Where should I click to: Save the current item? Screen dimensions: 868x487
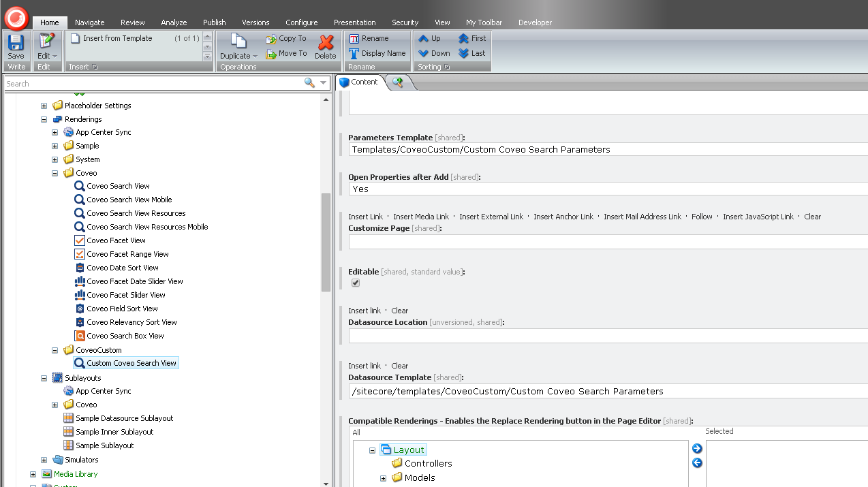pyautogui.click(x=16, y=46)
